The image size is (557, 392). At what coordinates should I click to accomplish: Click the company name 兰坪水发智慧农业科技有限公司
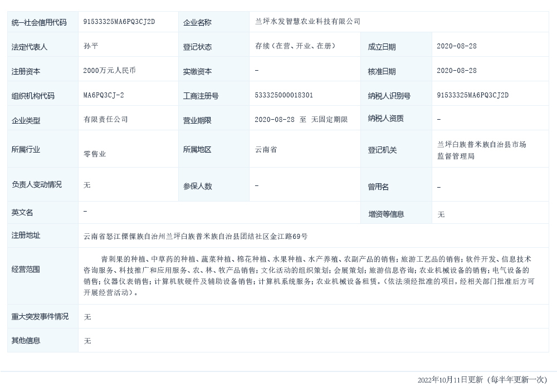(x=307, y=22)
